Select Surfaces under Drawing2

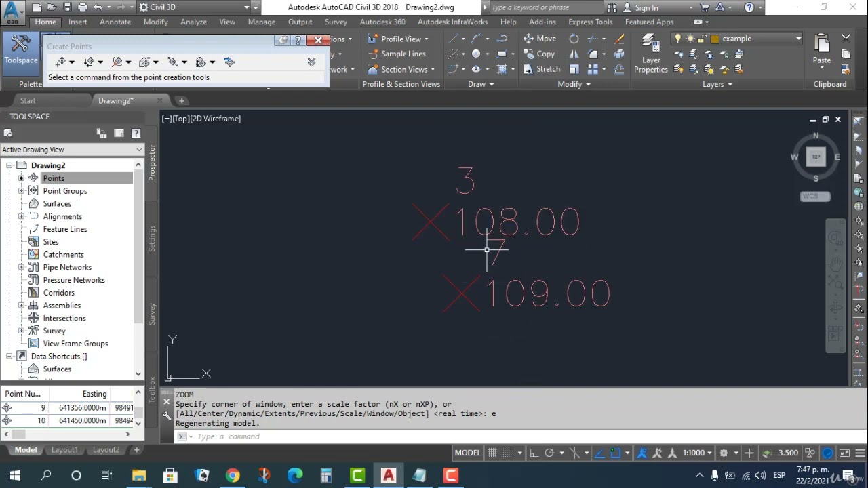pyautogui.click(x=57, y=203)
